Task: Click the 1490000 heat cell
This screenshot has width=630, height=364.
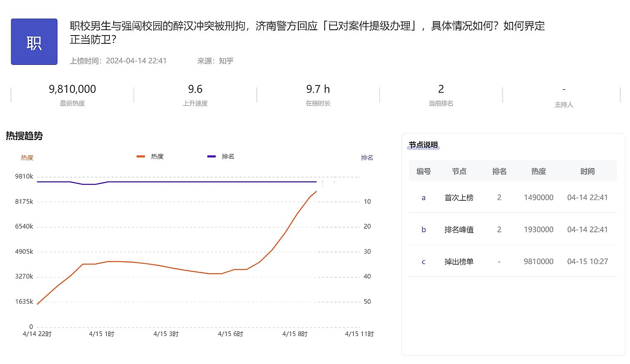Action: tap(539, 197)
